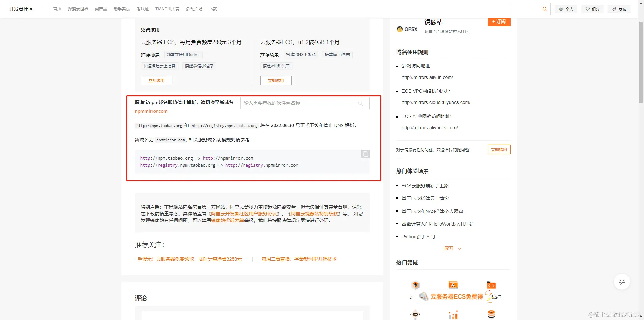Open ECS云服务器新手上路 scenario
Viewport: 644px width, 320px height.
click(x=425, y=186)
